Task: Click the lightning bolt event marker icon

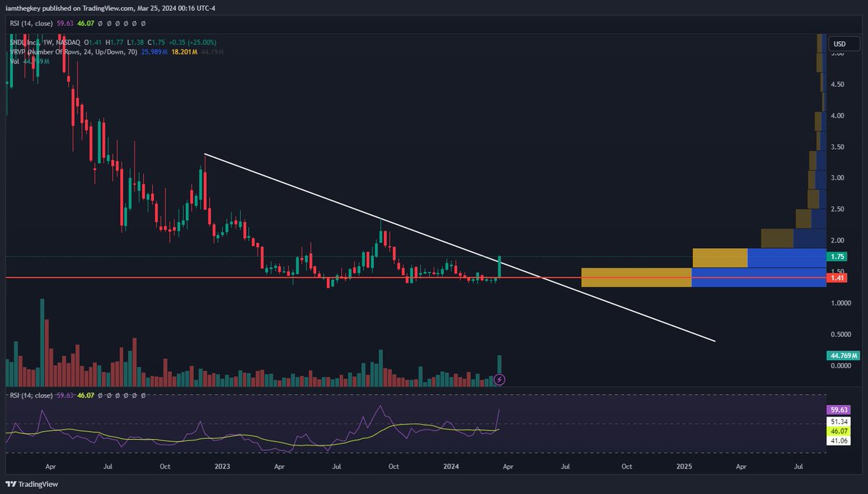Action: point(499,379)
